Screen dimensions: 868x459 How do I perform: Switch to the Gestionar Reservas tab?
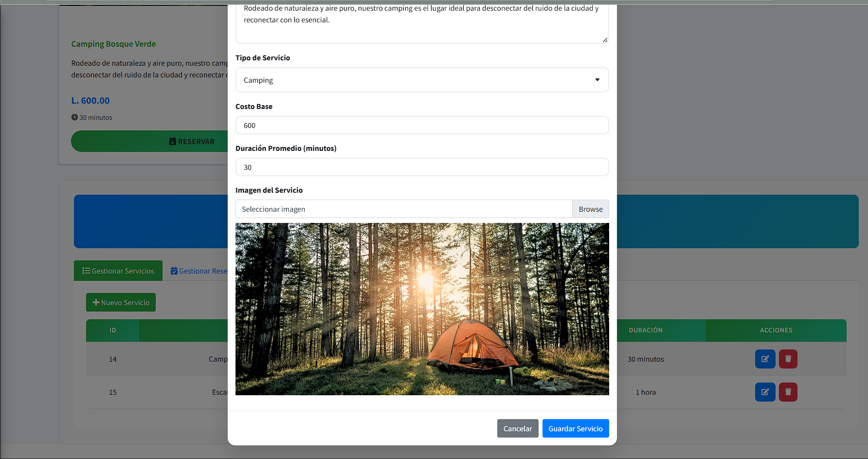point(199,271)
